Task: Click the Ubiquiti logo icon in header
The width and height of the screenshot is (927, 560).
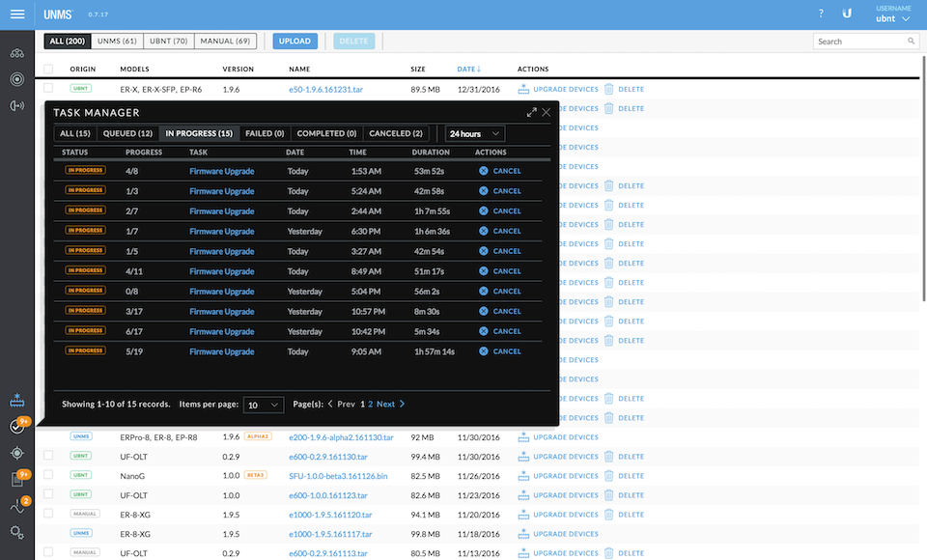Action: click(x=847, y=14)
